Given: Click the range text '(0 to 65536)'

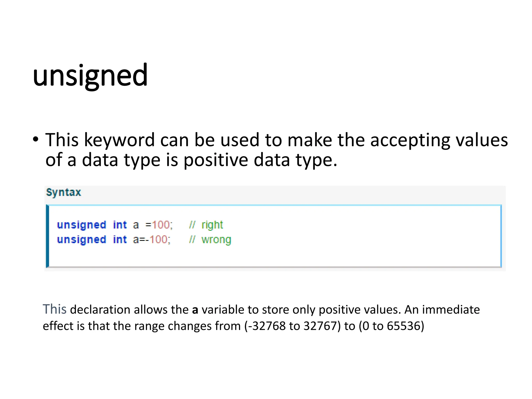Looking at the screenshot, I should pyautogui.click(x=391, y=326).
